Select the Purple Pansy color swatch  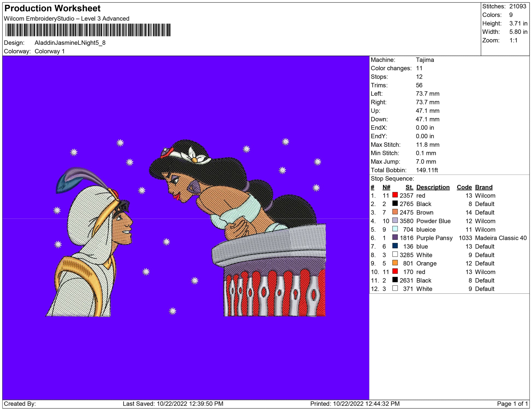point(395,237)
